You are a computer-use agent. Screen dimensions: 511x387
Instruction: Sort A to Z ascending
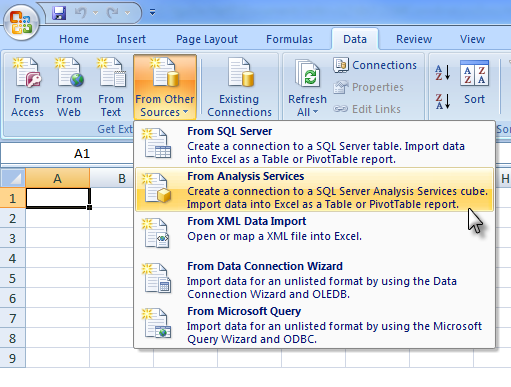coord(443,72)
